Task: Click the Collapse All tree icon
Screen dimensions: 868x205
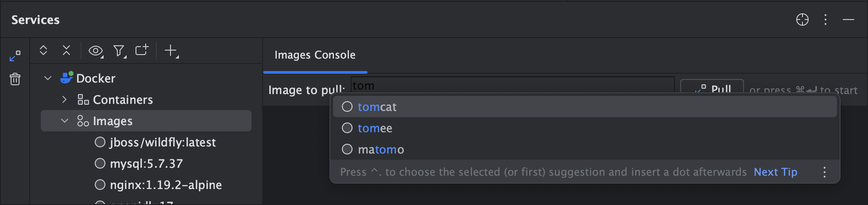Action: coord(66,50)
